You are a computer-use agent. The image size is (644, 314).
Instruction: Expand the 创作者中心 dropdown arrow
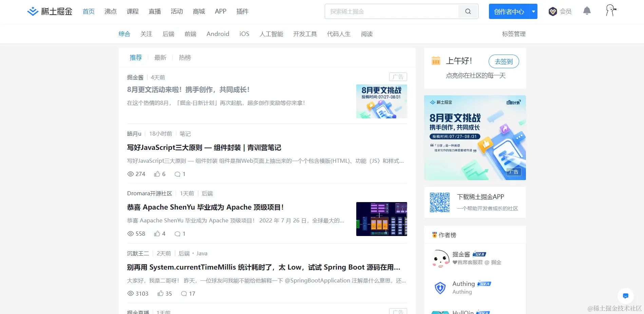[533, 12]
